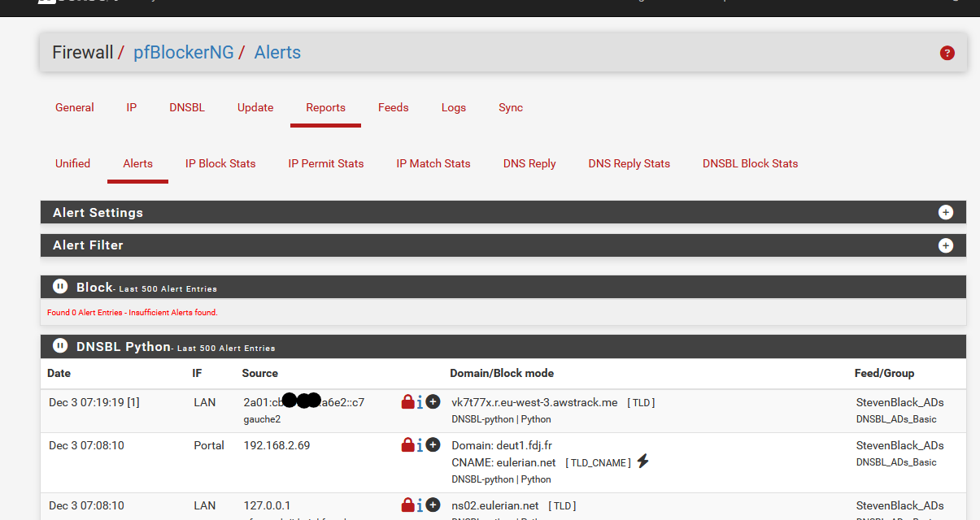
Task: Click the info icon for the awstrack.me alert
Action: pos(420,402)
